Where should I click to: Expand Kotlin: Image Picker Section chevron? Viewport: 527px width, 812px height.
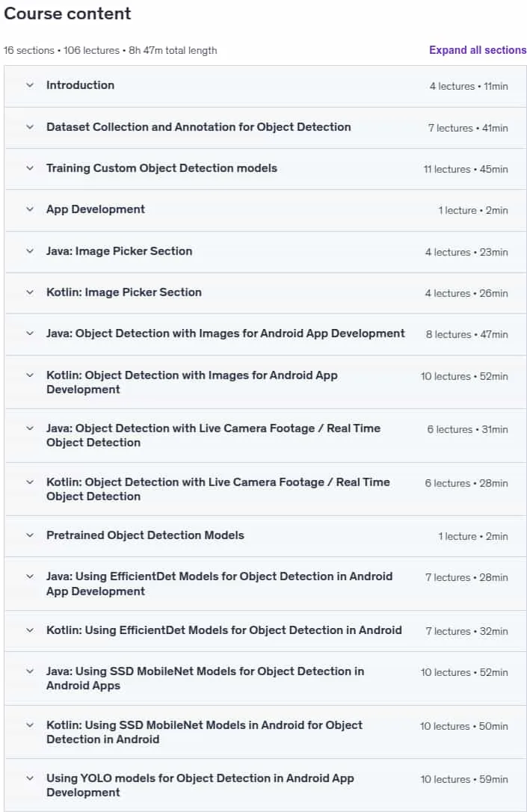tap(30, 292)
